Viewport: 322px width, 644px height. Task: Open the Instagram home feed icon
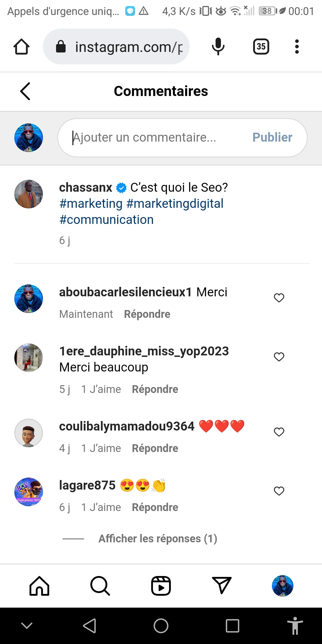pos(39,586)
